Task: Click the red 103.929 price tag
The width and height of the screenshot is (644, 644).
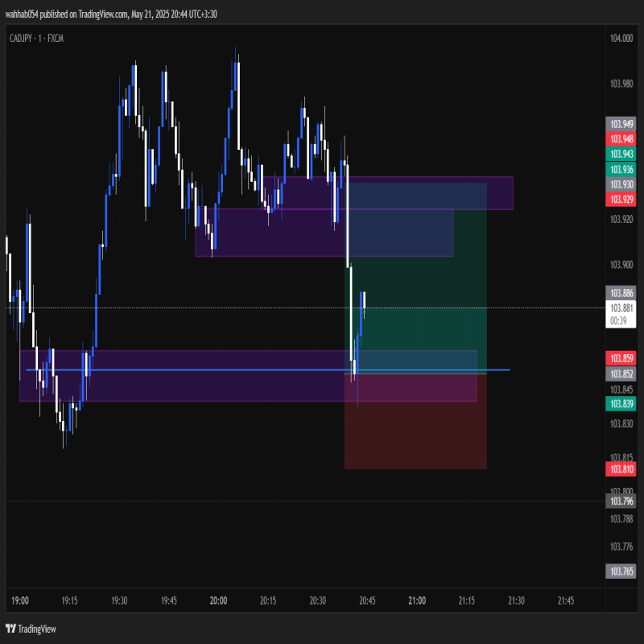Action: (621, 199)
